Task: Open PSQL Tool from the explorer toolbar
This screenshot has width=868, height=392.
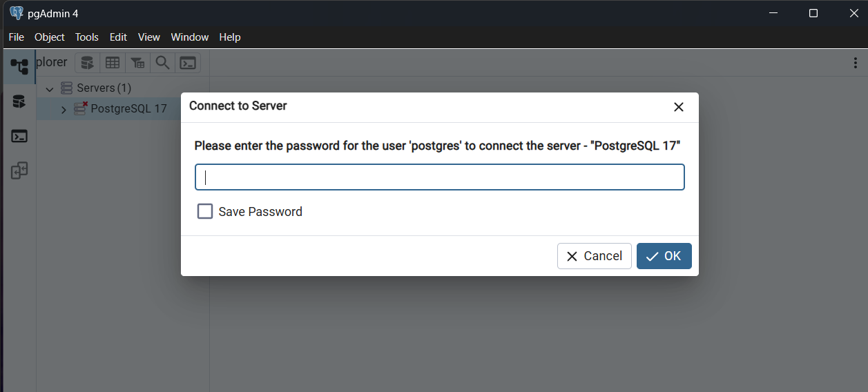Action: coord(187,63)
